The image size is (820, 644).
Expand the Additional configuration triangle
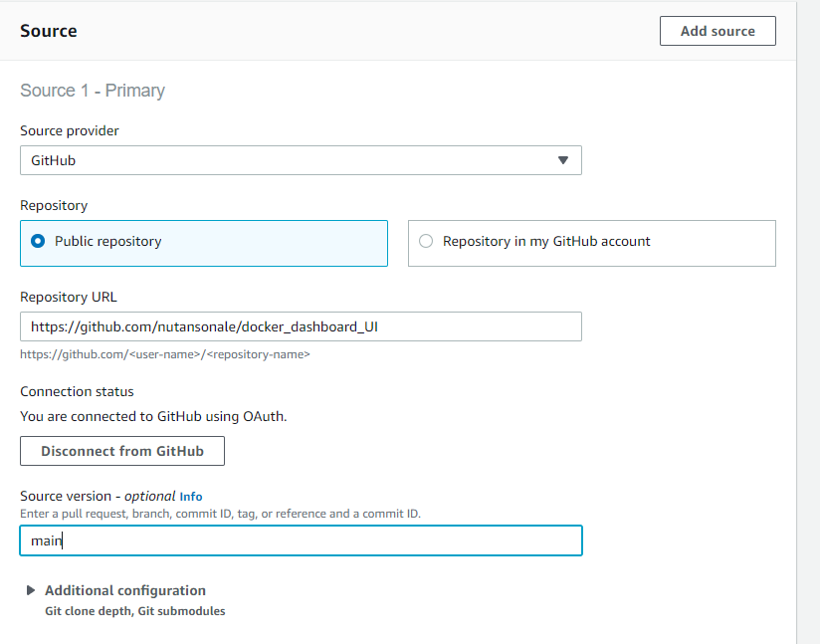click(x=30, y=590)
